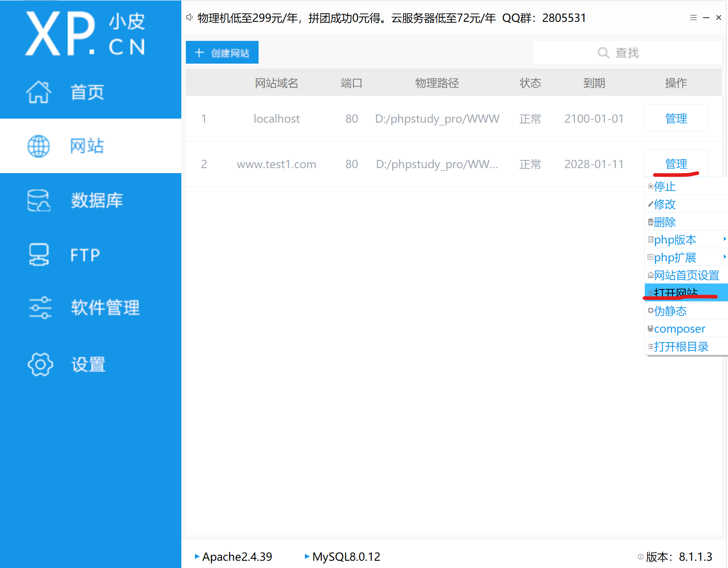Click the magnifier search icon
The width and height of the screenshot is (728, 568).
coord(603,52)
